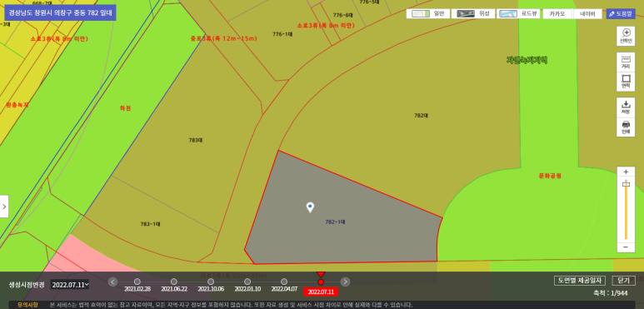
Task: Click parcel label 783대
Action: point(196,141)
